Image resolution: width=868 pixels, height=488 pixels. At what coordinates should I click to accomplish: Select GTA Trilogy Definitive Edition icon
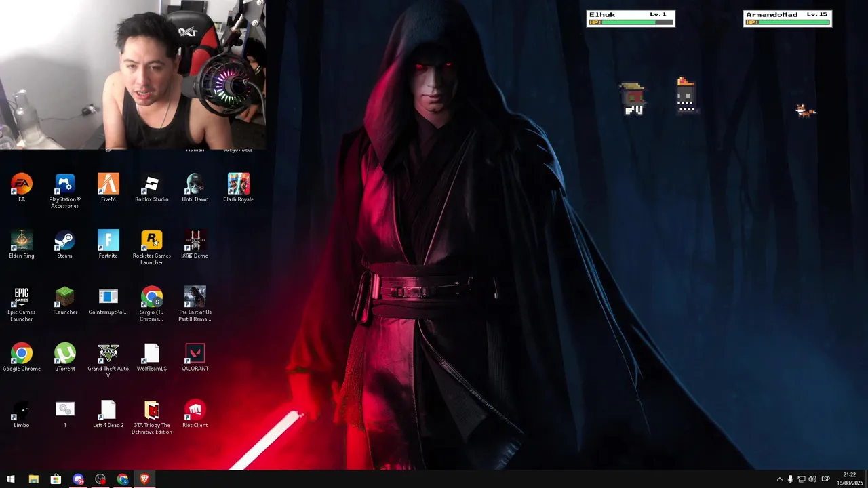pyautogui.click(x=152, y=417)
